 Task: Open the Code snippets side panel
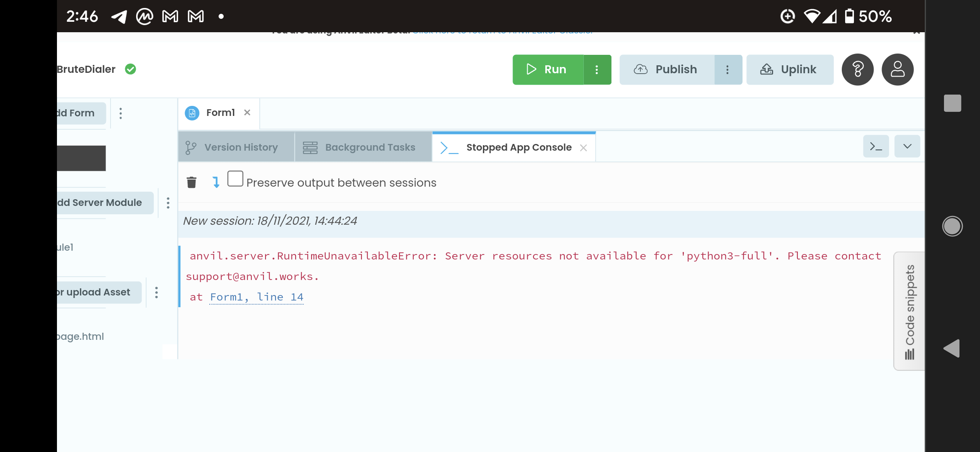coord(909,311)
